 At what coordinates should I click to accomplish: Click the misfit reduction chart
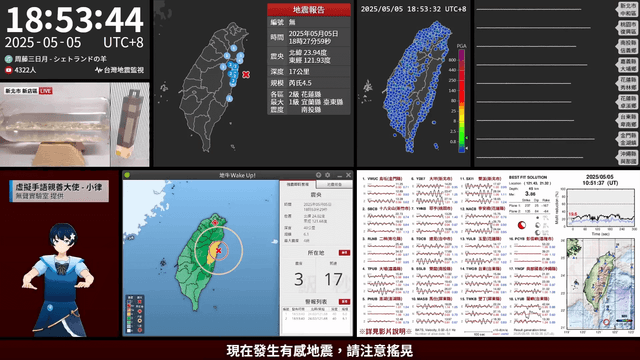600,209
